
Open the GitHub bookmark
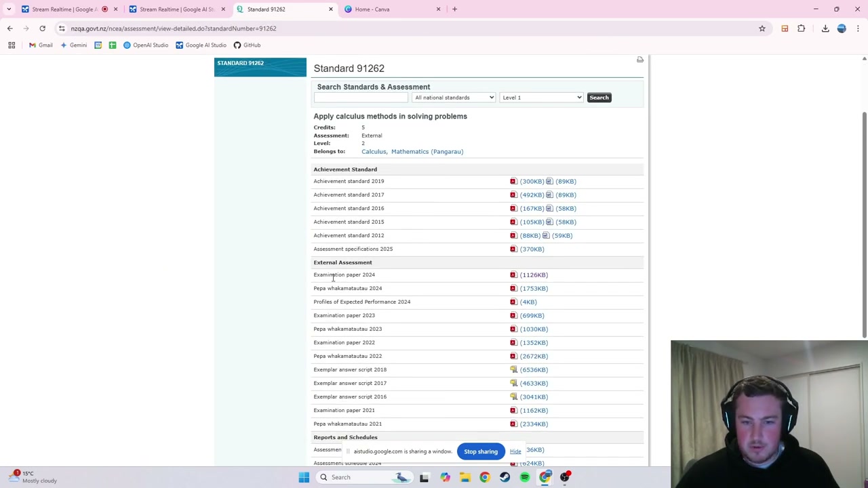point(247,45)
